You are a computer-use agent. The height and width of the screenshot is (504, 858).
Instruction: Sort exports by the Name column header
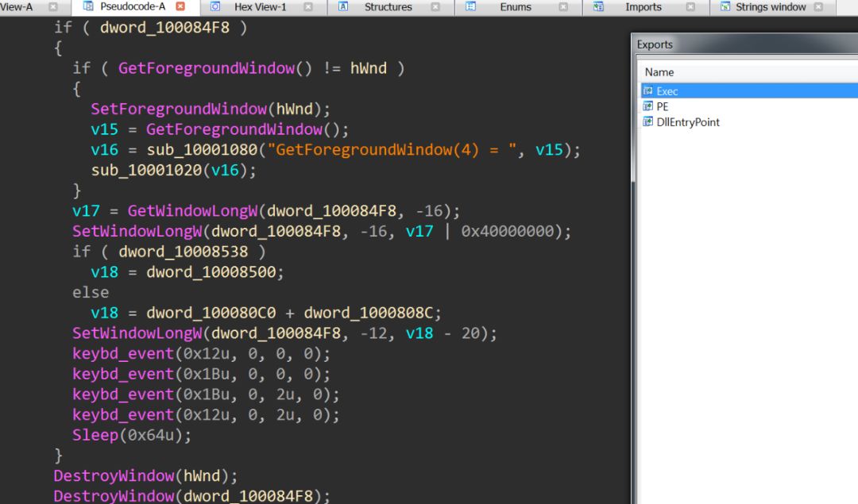point(659,72)
